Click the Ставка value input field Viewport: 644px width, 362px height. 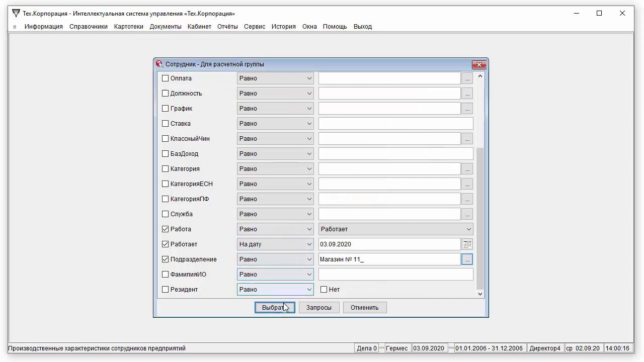coord(396,124)
